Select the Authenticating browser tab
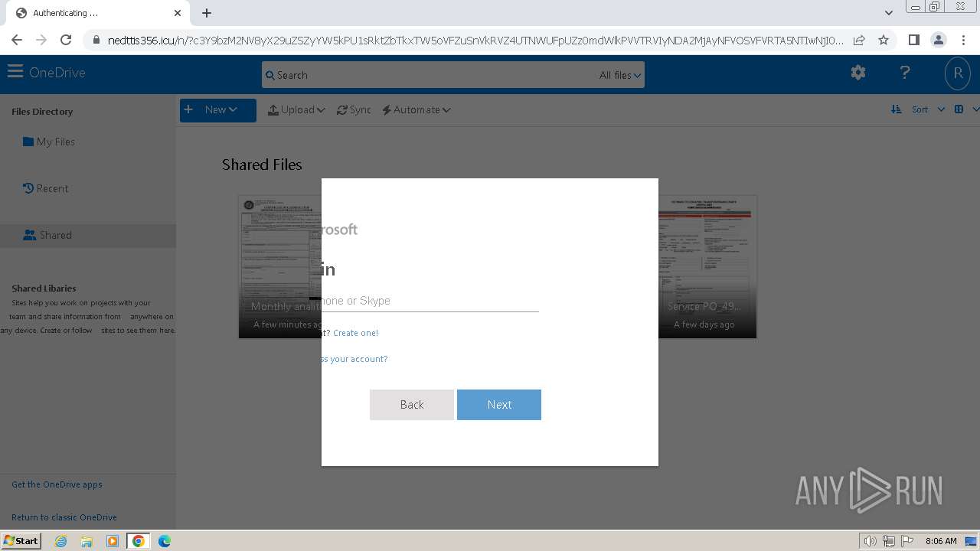 [x=98, y=13]
